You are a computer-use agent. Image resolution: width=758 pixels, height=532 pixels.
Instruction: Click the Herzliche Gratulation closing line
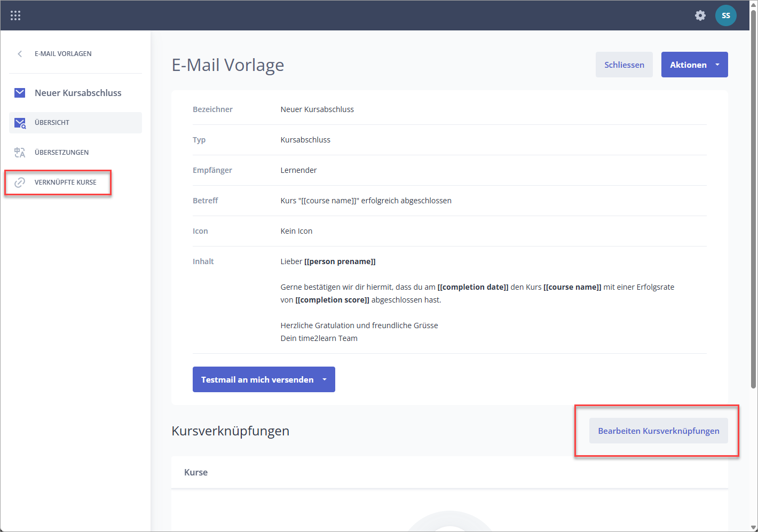[x=359, y=325]
